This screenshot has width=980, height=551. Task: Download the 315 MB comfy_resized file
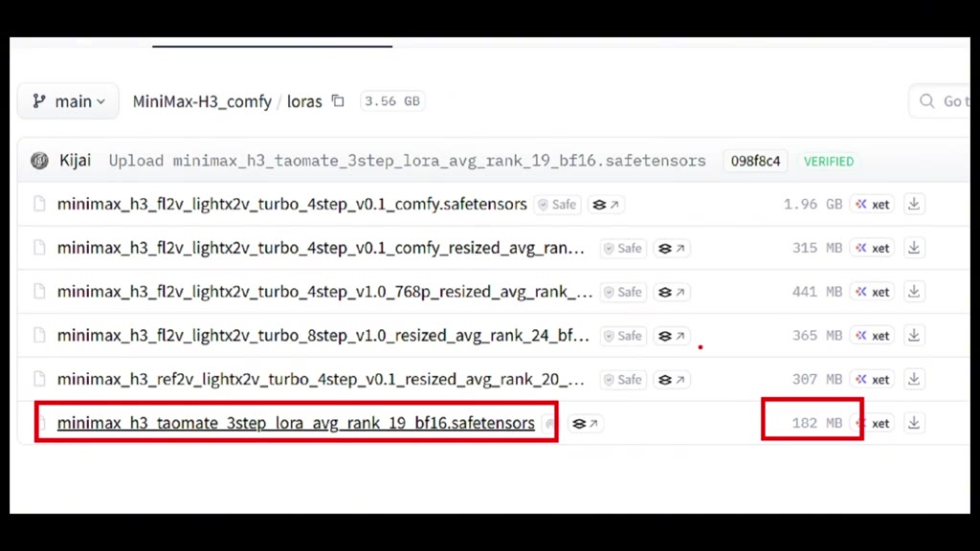(x=914, y=248)
